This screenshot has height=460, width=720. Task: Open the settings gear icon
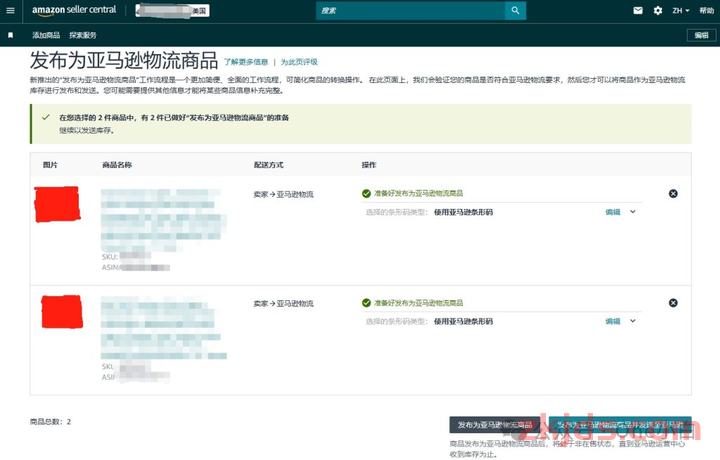pos(658,11)
